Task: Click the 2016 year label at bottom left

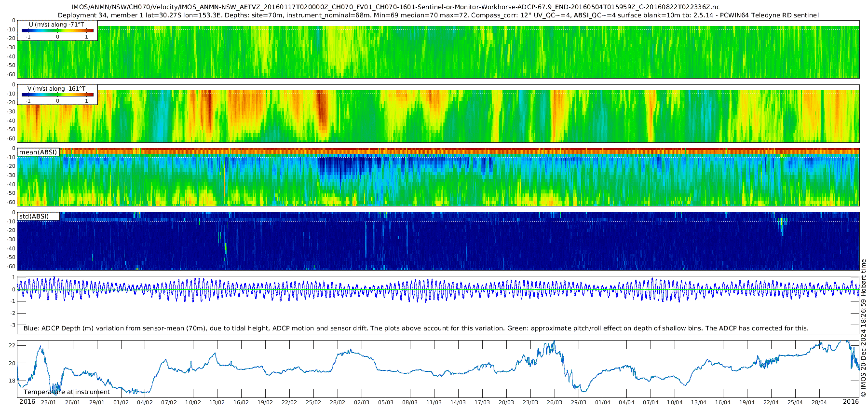Action: (27, 402)
